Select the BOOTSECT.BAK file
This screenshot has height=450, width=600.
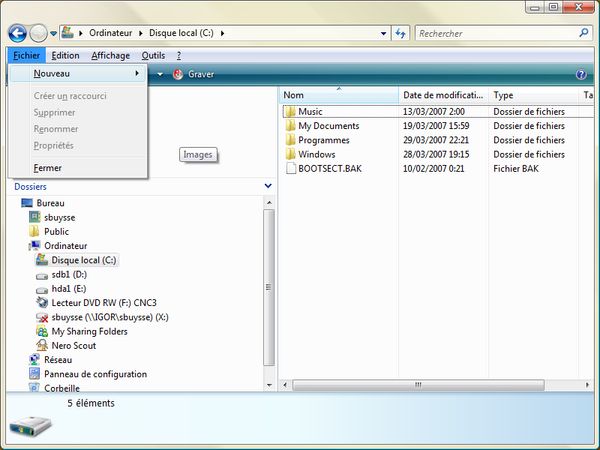(x=329, y=169)
